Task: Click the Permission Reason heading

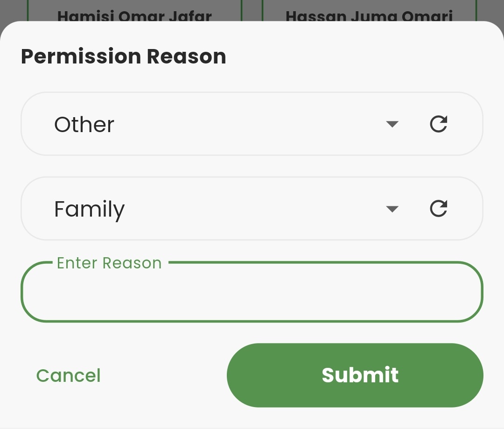Action: point(124,56)
